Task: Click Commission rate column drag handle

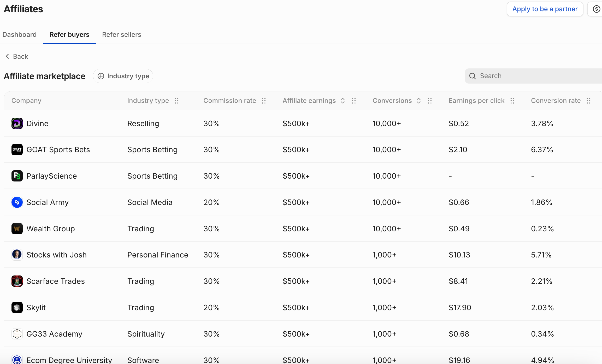Action: click(x=264, y=101)
